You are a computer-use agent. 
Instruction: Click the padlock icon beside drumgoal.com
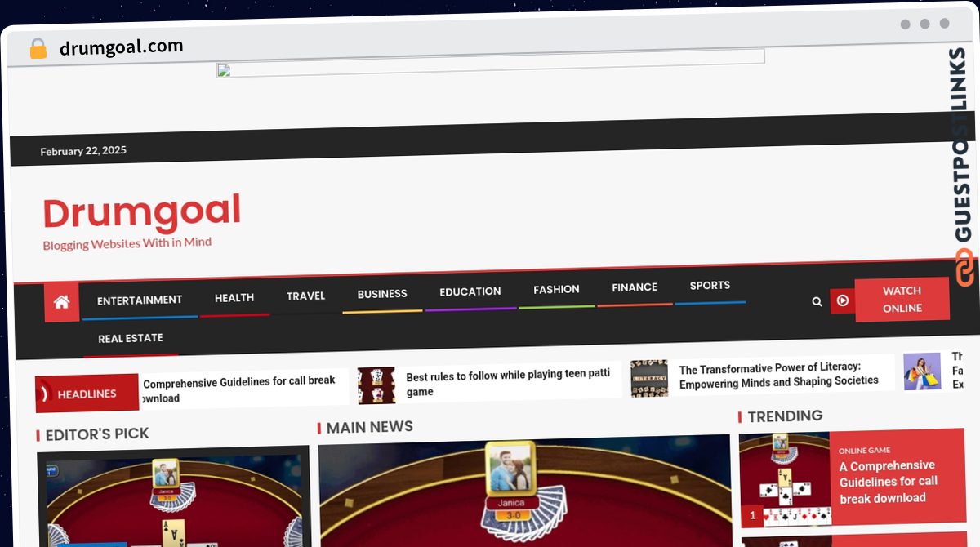click(38, 49)
